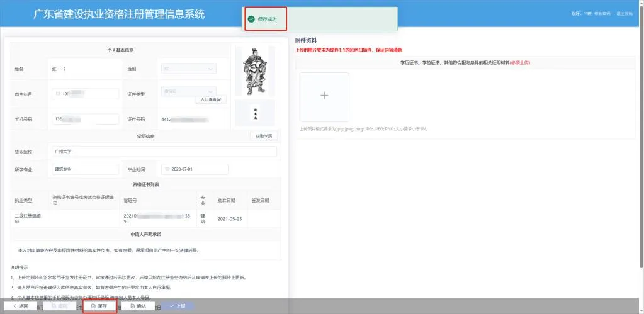Image resolution: width=644 pixels, height=314 pixels.
Task: Click the calendar icon in 出生年月 field
Action: pyautogui.click(x=59, y=94)
